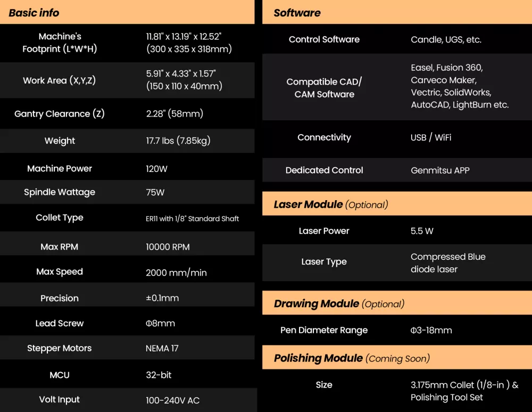Click the Drawing Module (Optional) header
This screenshot has height=412, width=532.
coord(339,304)
